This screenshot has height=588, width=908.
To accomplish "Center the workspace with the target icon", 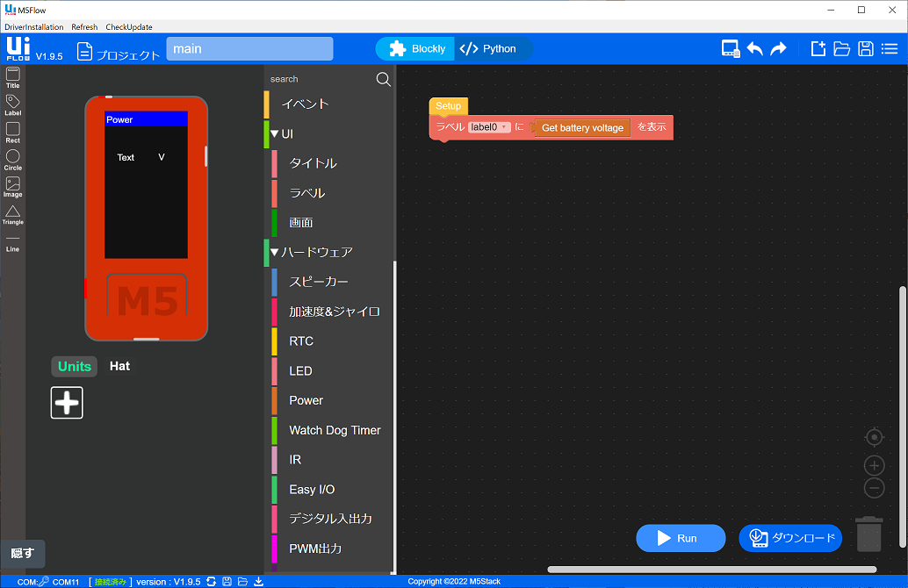I will coord(874,437).
